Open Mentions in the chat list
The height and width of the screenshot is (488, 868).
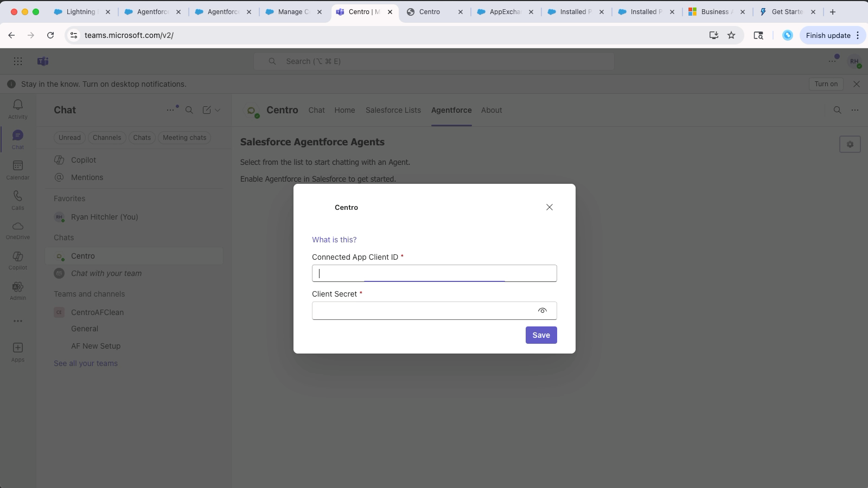134,177
